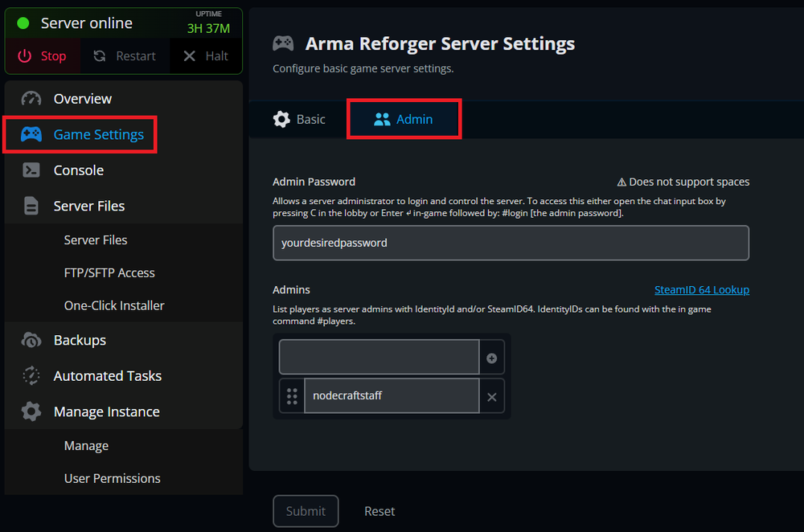This screenshot has width=804, height=532.
Task: Click the Stop server button
Action: (43, 56)
